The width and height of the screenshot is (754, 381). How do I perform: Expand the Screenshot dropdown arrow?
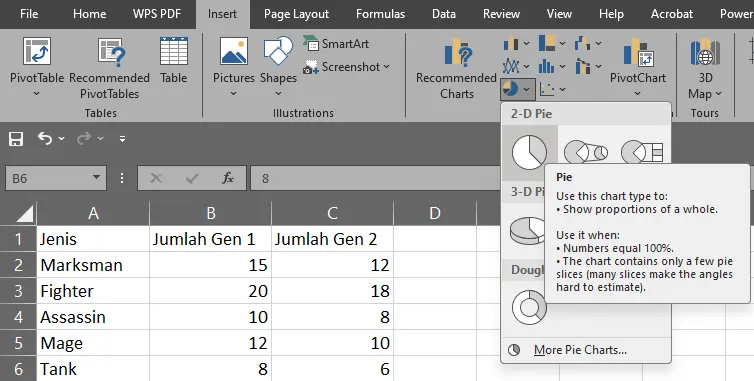[x=387, y=67]
